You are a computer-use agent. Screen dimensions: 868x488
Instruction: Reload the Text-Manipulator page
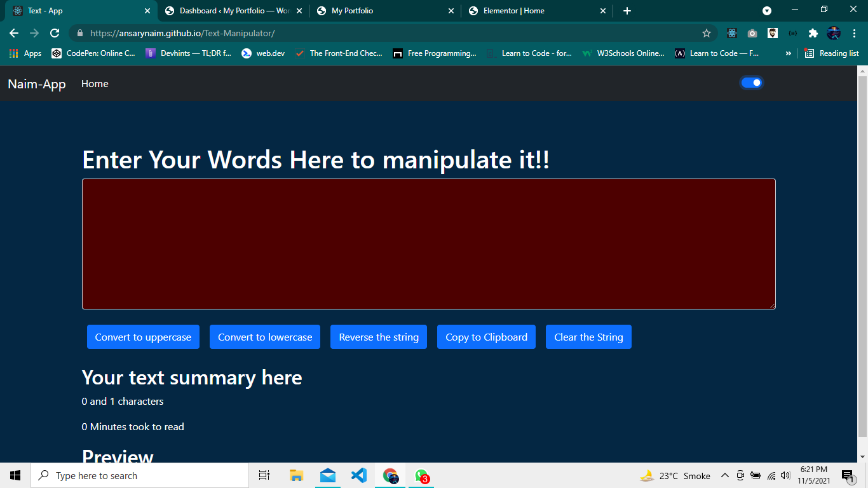tap(55, 32)
